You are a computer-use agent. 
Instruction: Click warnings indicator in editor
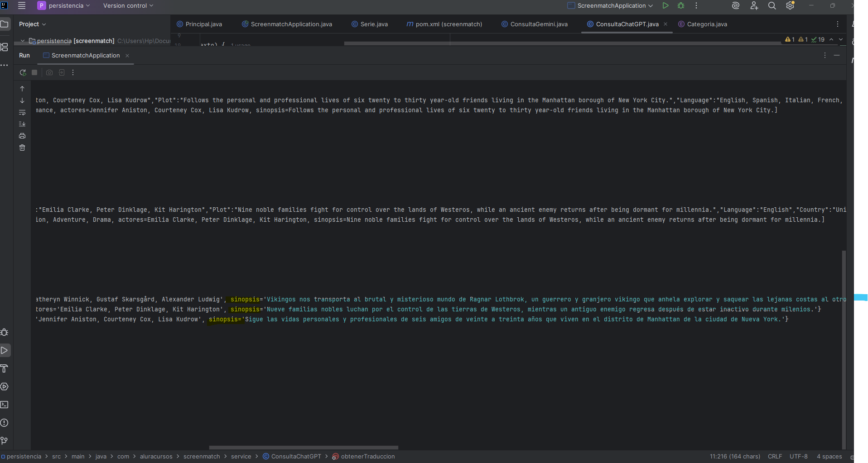[x=805, y=40]
